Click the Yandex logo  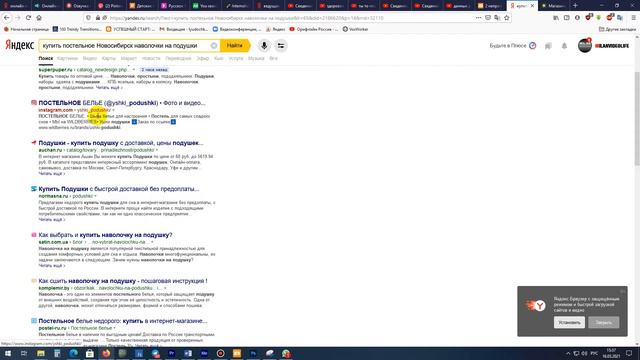tap(19, 45)
